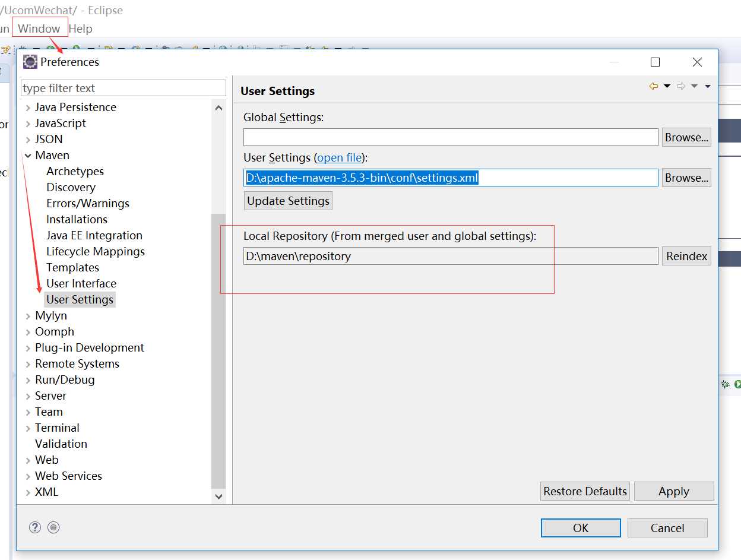
Task: Expand the Mylyn node
Action: tap(28, 316)
